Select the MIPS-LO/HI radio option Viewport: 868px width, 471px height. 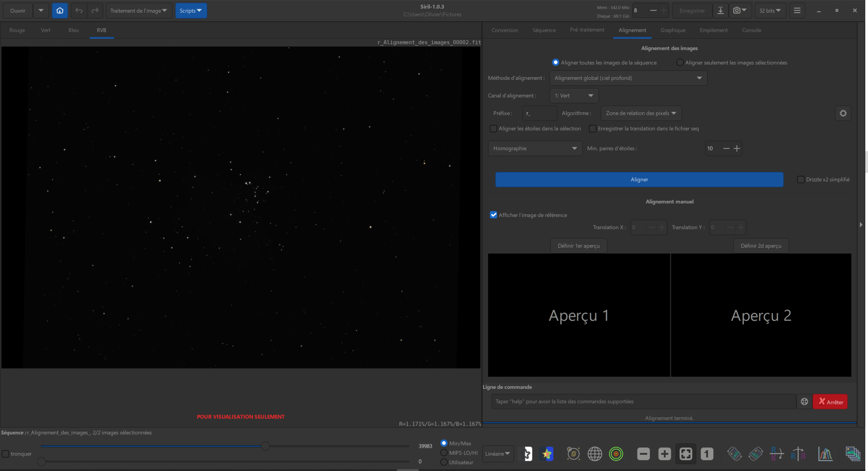point(459,453)
